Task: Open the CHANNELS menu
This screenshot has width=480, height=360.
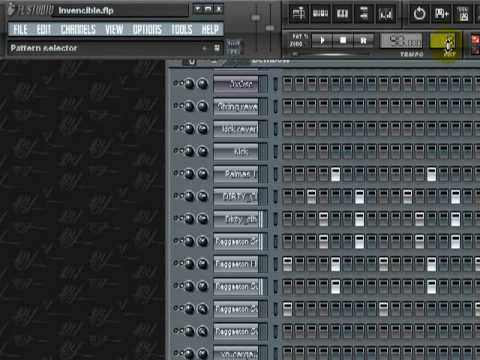Action: [78, 30]
